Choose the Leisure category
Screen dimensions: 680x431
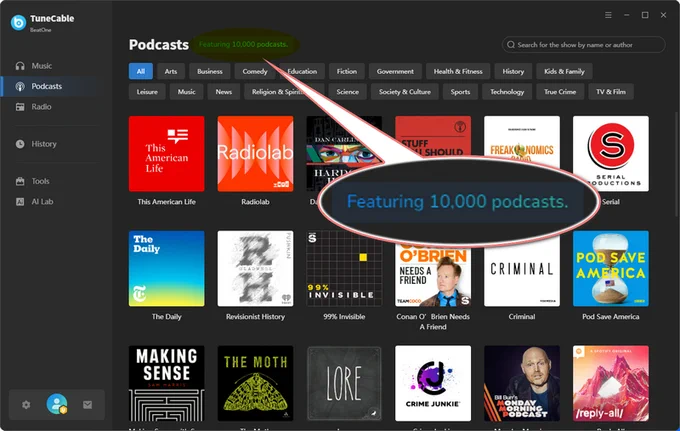[x=147, y=92]
